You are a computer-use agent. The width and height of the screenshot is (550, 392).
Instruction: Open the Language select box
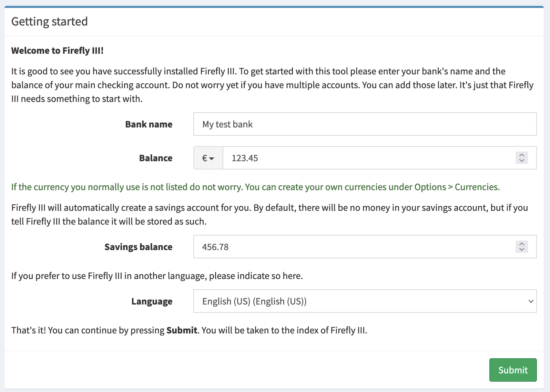tap(365, 301)
